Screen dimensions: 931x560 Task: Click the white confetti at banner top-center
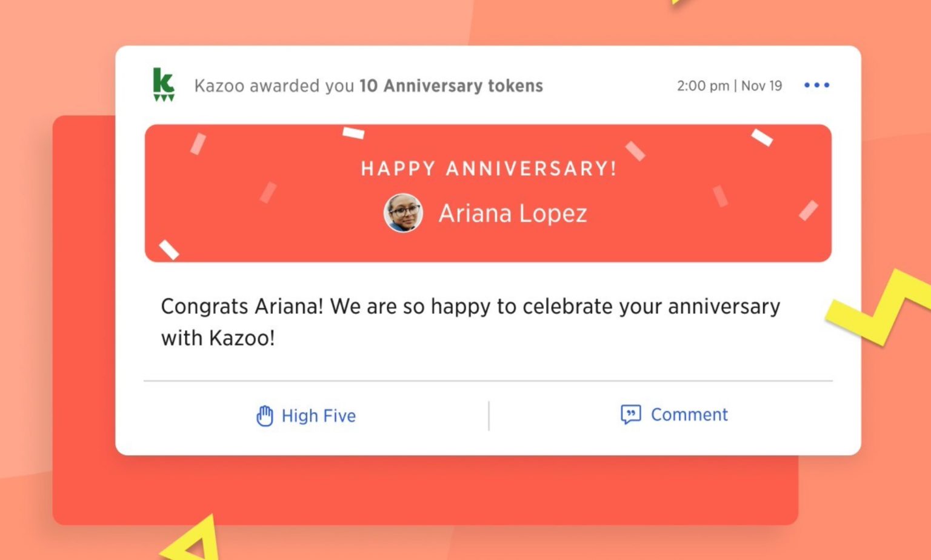353,133
